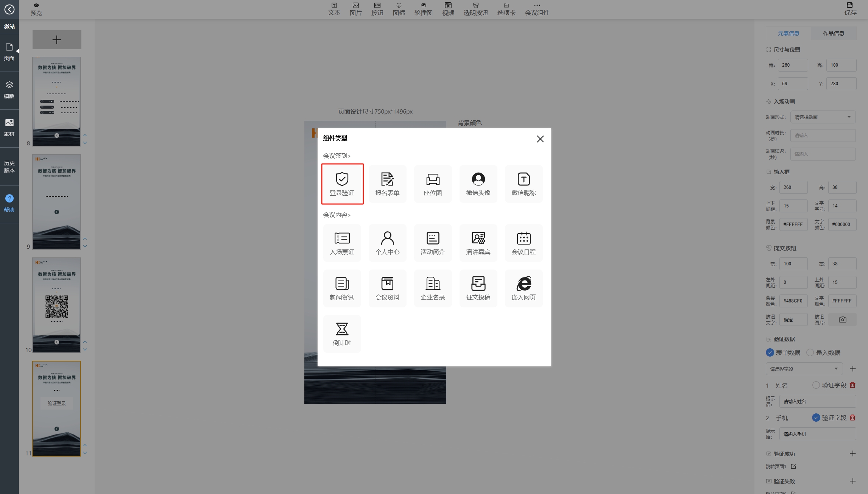Choose the 演讲嘉宾 speakers component
Viewport: 868px width, 494px height.
point(478,243)
